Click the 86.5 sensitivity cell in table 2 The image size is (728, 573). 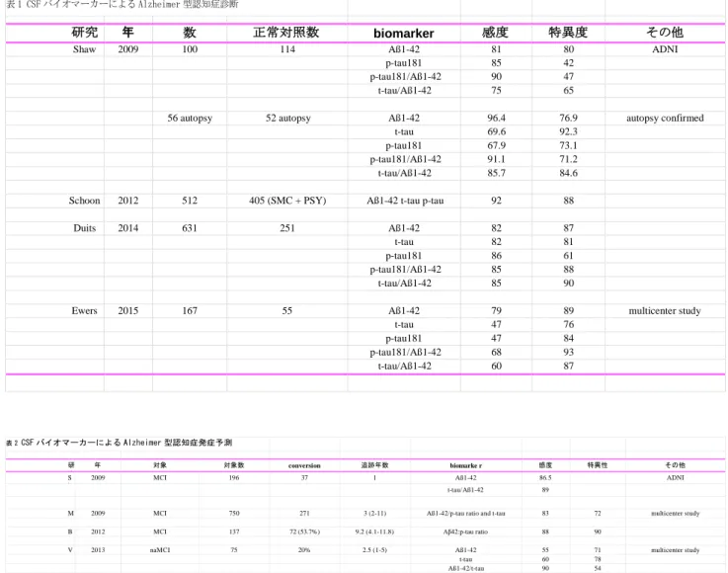pyautogui.click(x=545, y=478)
